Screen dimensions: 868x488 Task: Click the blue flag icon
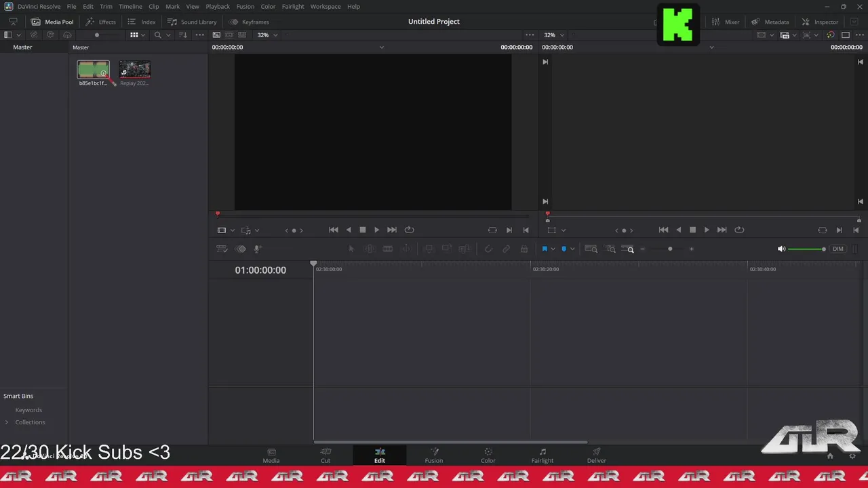point(544,249)
